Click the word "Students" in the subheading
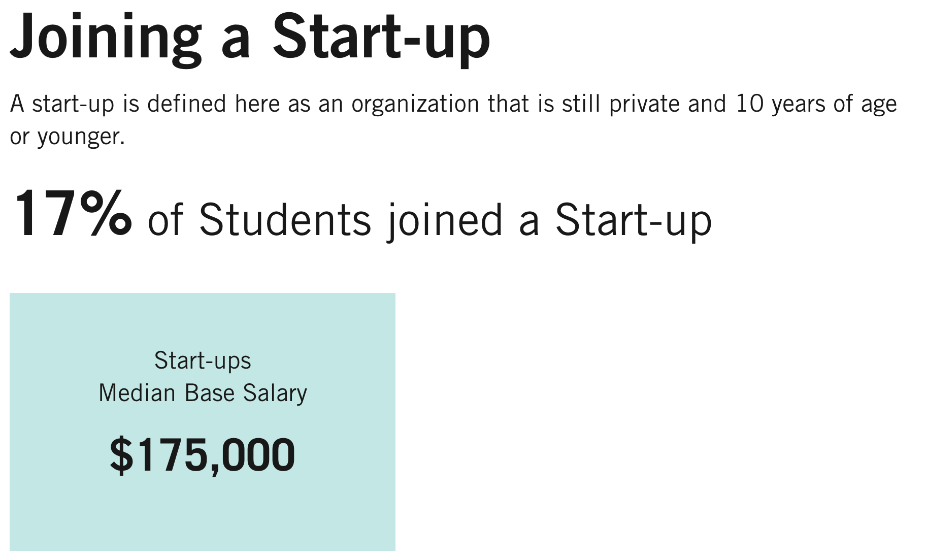The width and height of the screenshot is (926, 560). pyautogui.click(x=285, y=220)
